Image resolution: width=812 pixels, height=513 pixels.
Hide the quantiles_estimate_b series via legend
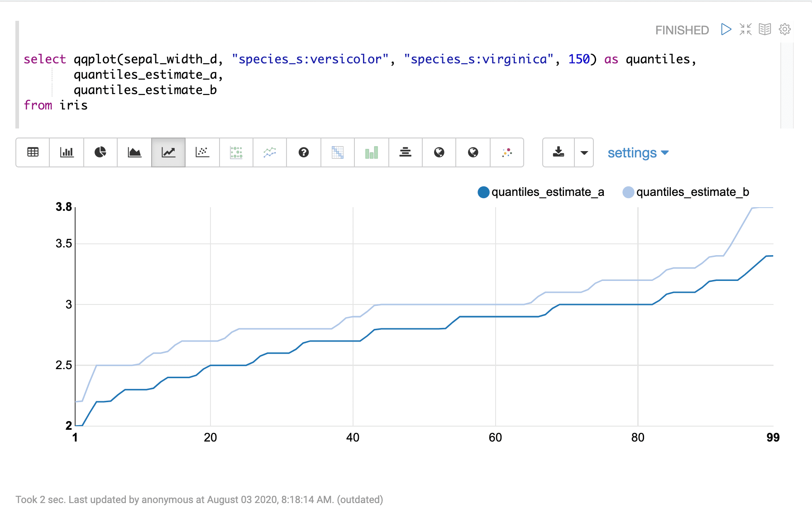(686, 192)
